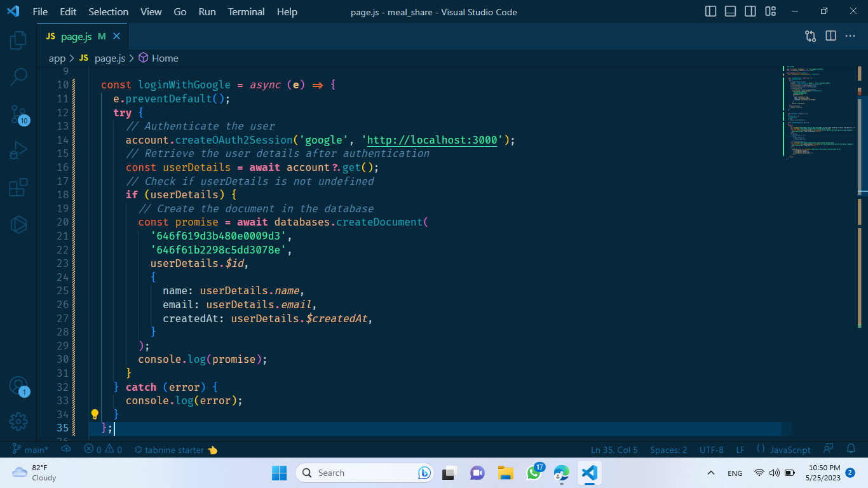
Task: Toggle the primary side bar layout button
Action: tap(711, 11)
